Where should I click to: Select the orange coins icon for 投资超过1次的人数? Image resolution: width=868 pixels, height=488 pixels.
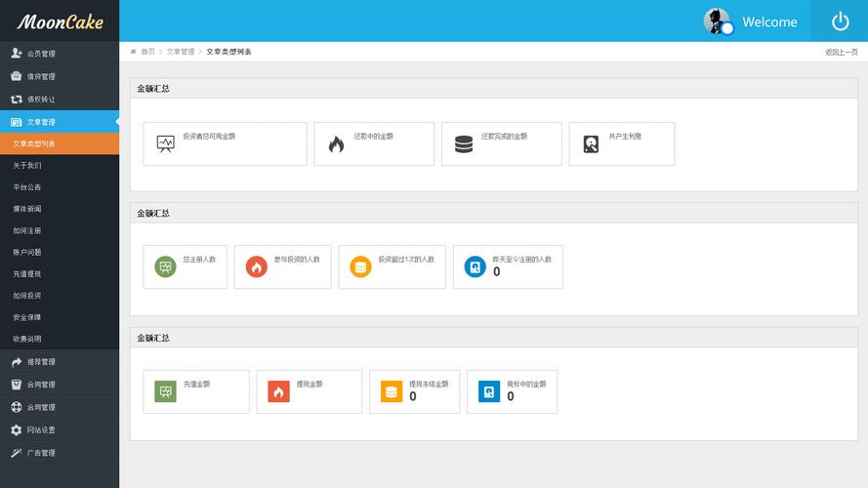coord(360,266)
